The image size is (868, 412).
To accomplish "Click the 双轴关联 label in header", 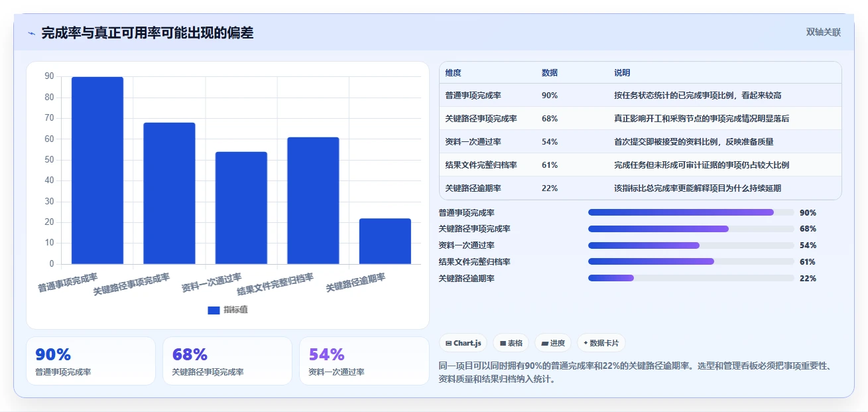I will 824,33.
